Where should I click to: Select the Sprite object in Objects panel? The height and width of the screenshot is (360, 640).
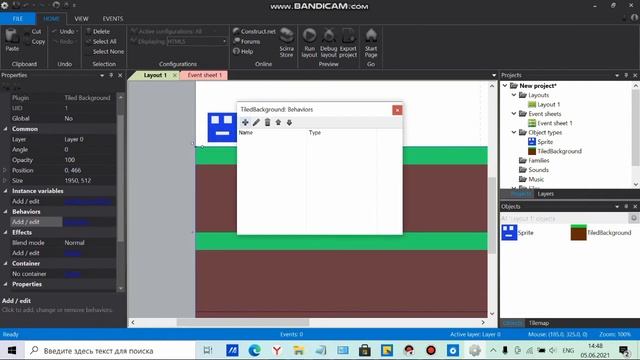(518, 233)
